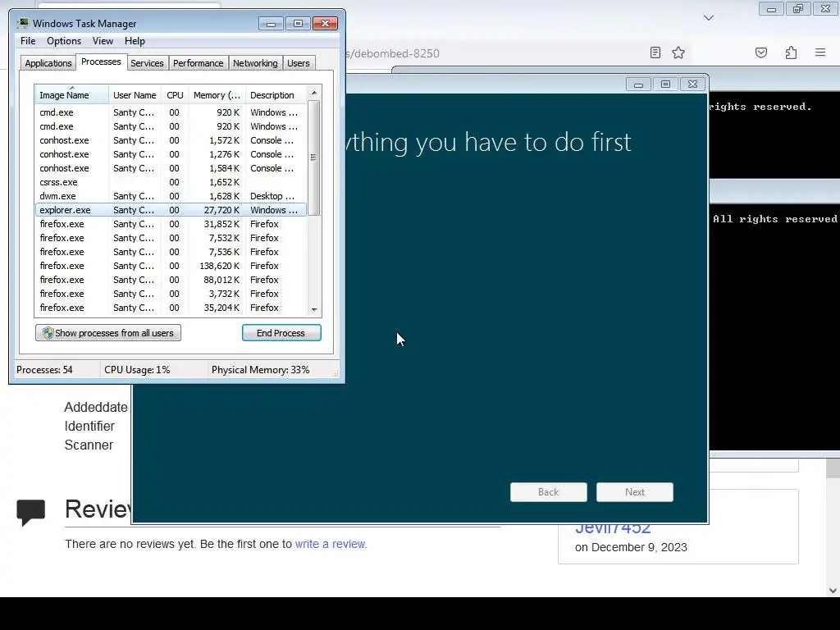Switch to the Applications tab
840x630 pixels.
pyautogui.click(x=48, y=63)
